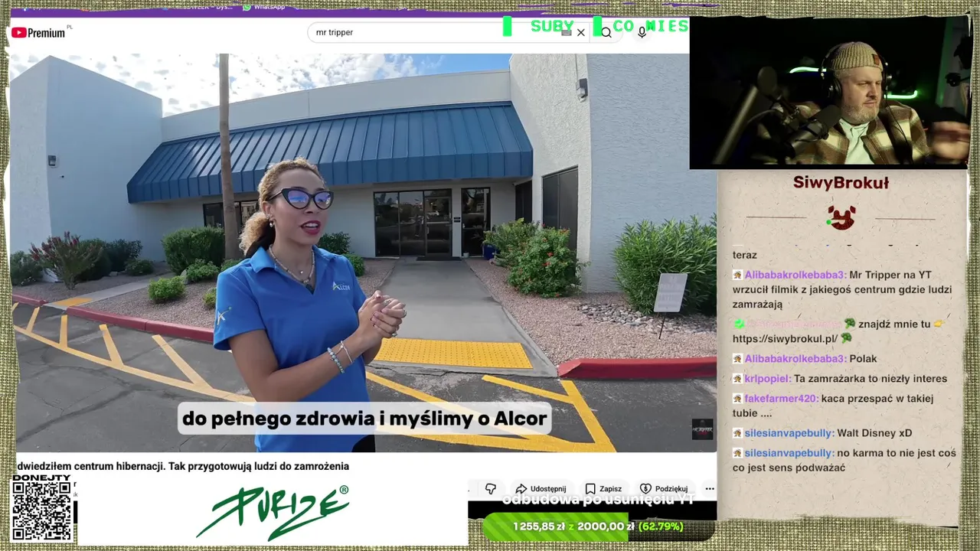
Task: Clear the search text with the X icon
Action: pyautogui.click(x=581, y=32)
